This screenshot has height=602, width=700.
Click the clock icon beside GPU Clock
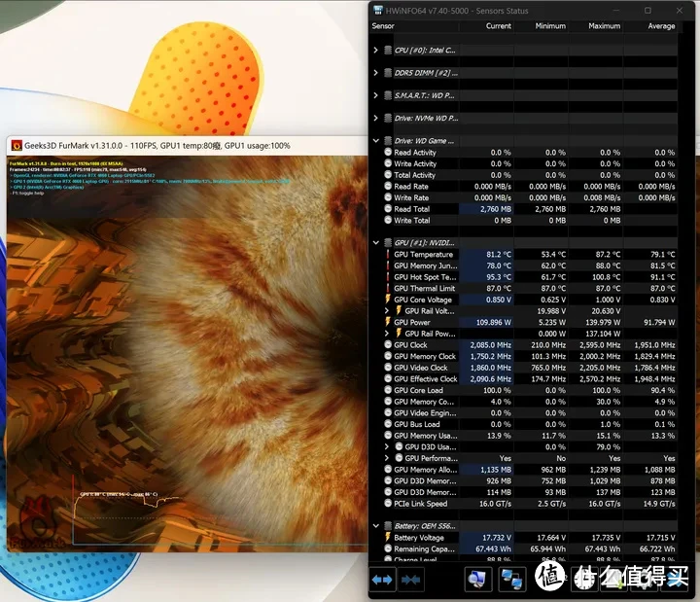tap(388, 345)
